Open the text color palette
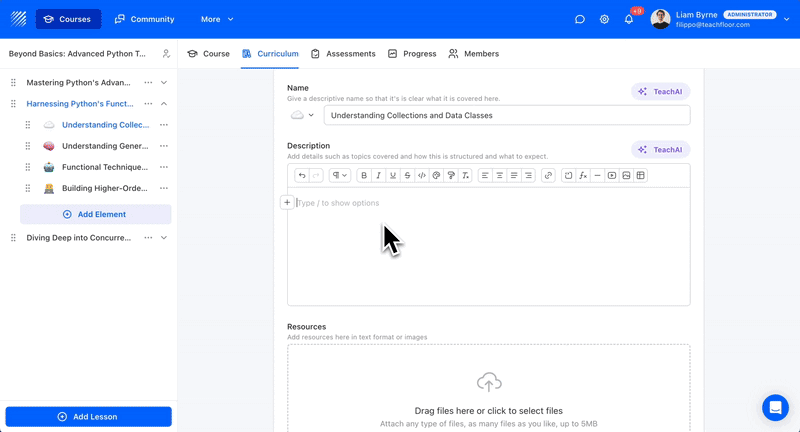The height and width of the screenshot is (432, 800). tap(436, 176)
